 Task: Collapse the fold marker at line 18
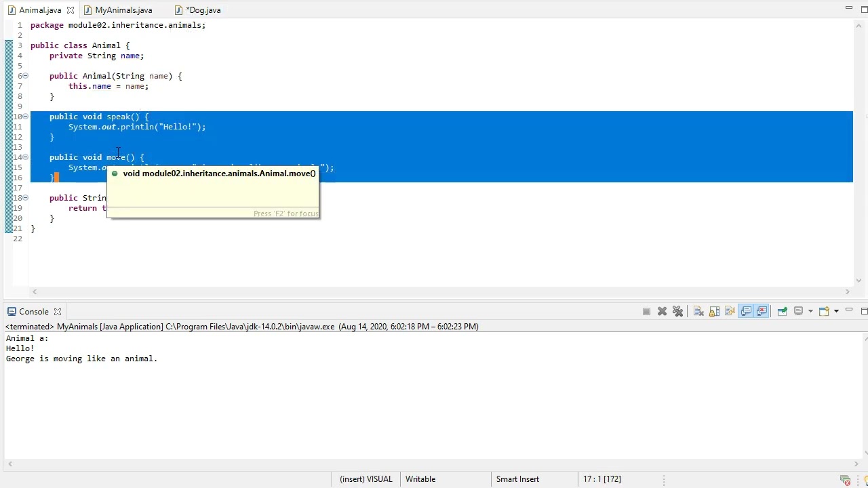click(x=26, y=198)
